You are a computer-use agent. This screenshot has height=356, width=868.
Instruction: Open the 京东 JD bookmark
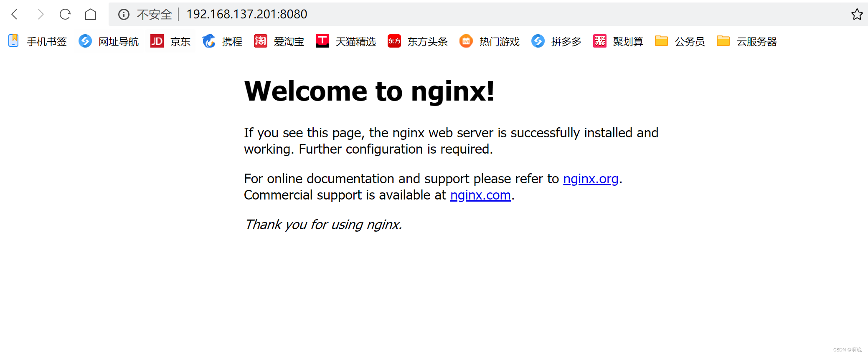[x=170, y=41]
